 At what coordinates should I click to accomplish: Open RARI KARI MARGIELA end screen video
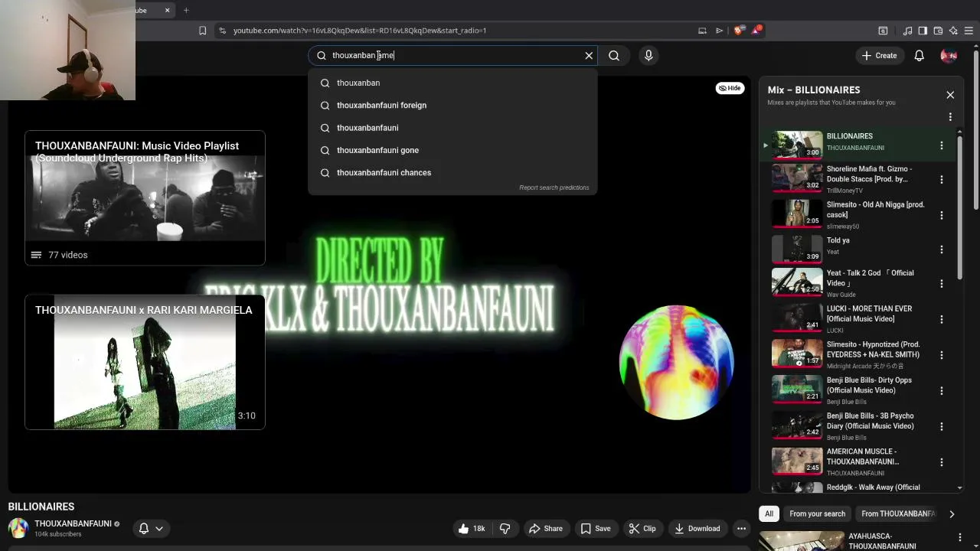(145, 362)
